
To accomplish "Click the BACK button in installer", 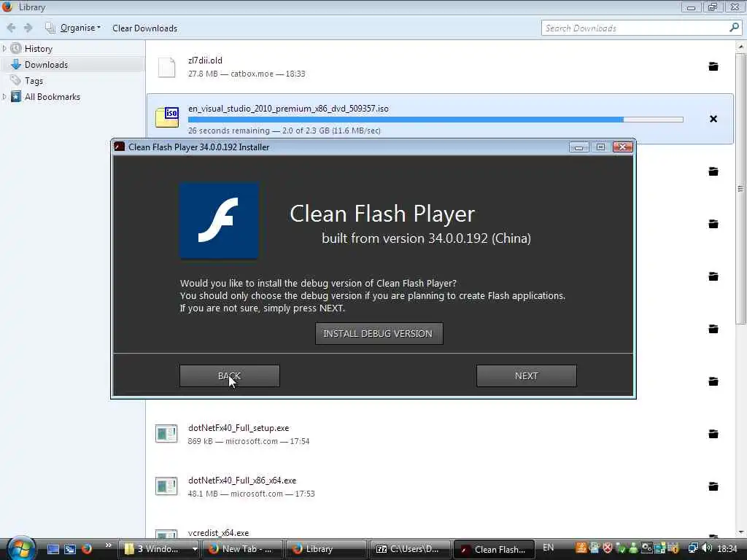I will pyautogui.click(x=229, y=376).
